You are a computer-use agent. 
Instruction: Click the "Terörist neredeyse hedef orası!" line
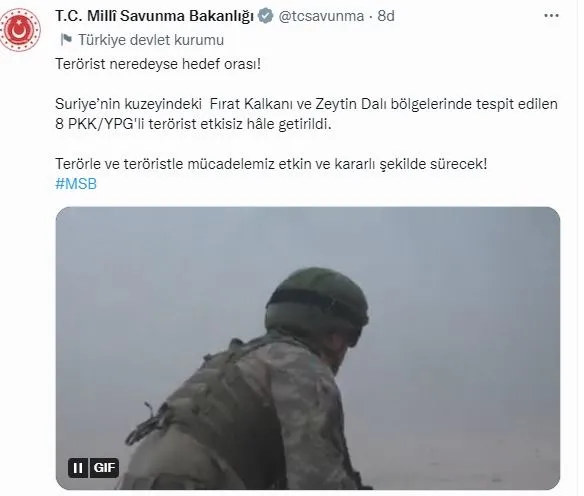[158, 64]
